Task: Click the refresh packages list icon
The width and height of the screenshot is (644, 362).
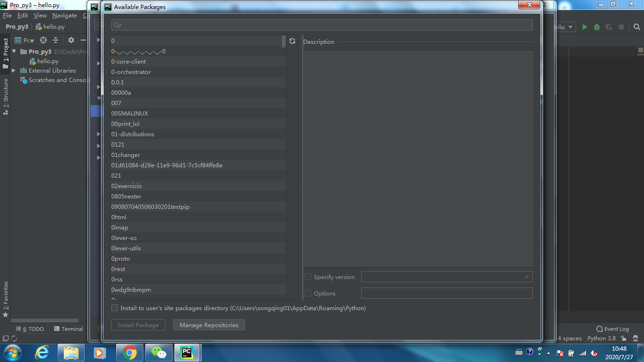Action: 292,41
